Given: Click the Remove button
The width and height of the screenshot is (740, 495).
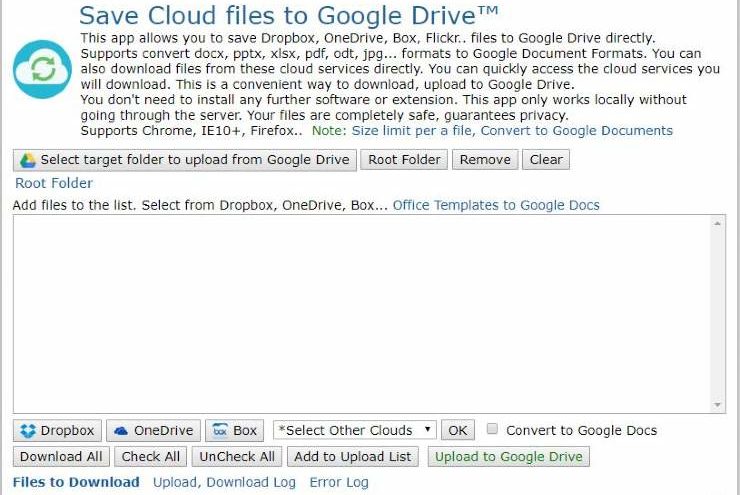Looking at the screenshot, I should point(485,160).
